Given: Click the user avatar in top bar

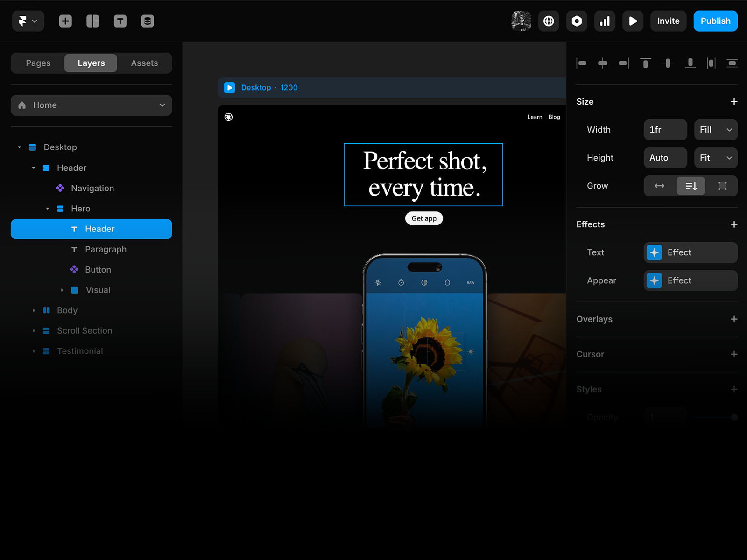Looking at the screenshot, I should (x=521, y=21).
